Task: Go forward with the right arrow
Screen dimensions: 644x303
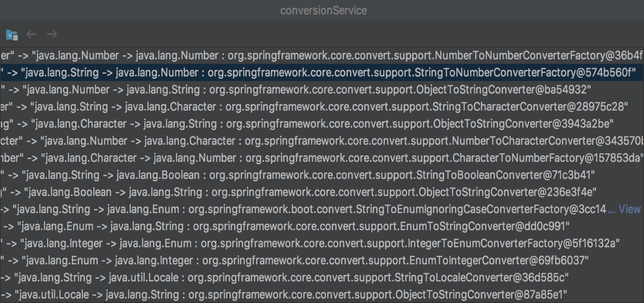Action: pyautogui.click(x=52, y=34)
